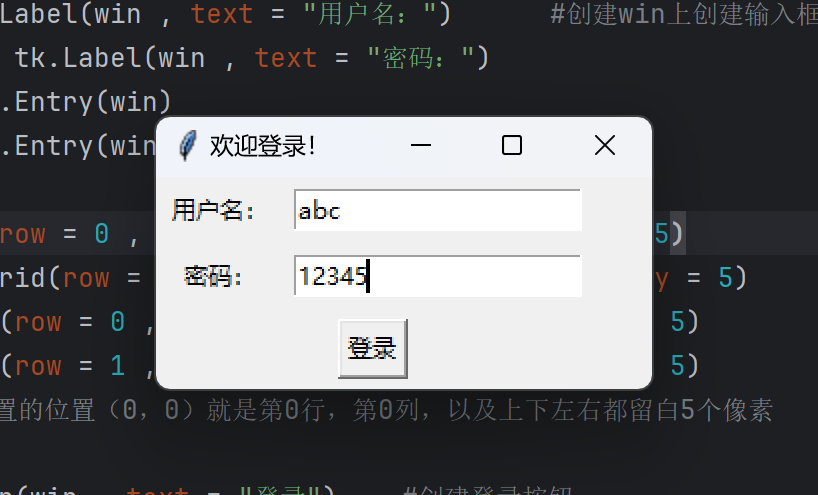This screenshot has height=495, width=818.
Task: Click the y = 5) code right of the dialog
Action: coord(702,277)
